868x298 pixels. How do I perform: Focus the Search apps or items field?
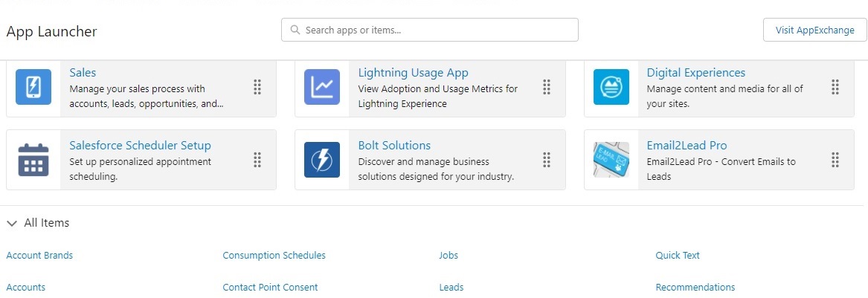pyautogui.click(x=430, y=30)
